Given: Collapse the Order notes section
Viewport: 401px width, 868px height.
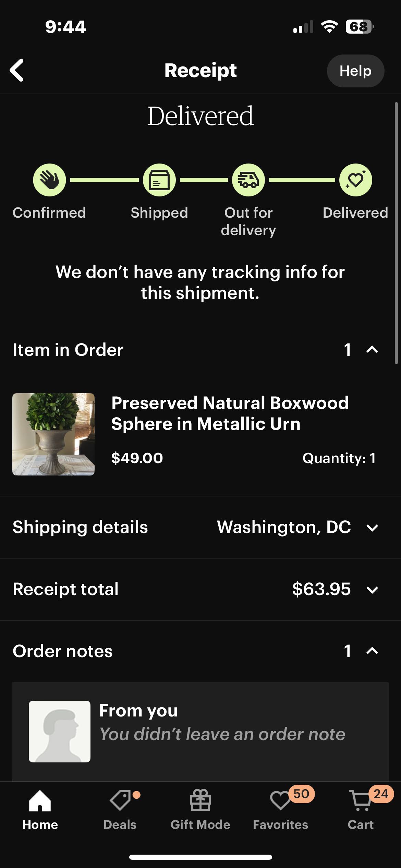Looking at the screenshot, I should [x=372, y=651].
